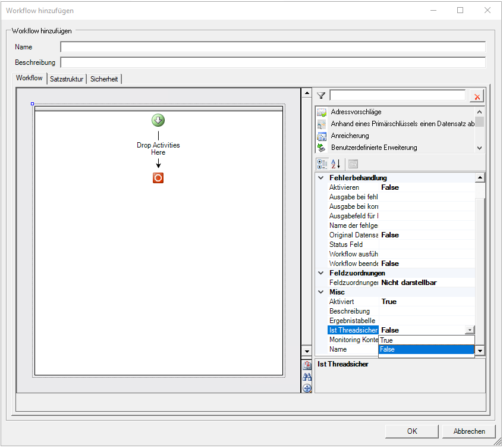
Task: Click property grid scroll-down arrow
Action: tap(480, 351)
